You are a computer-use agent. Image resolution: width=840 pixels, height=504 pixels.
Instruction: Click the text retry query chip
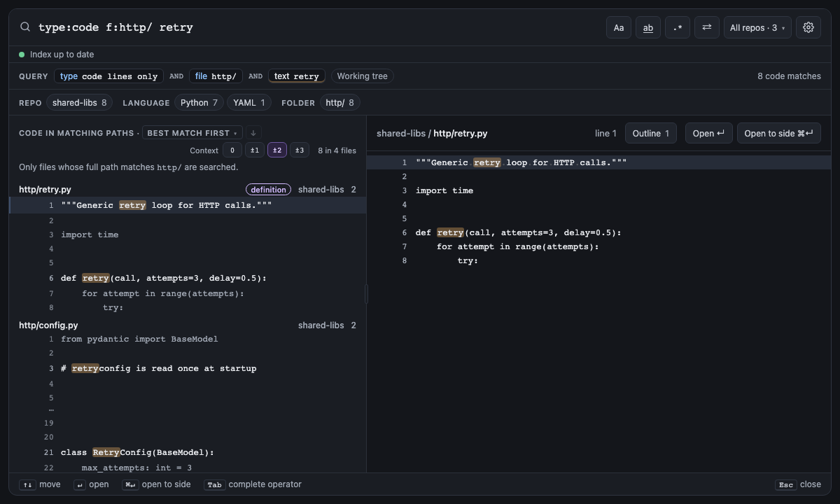pos(296,76)
